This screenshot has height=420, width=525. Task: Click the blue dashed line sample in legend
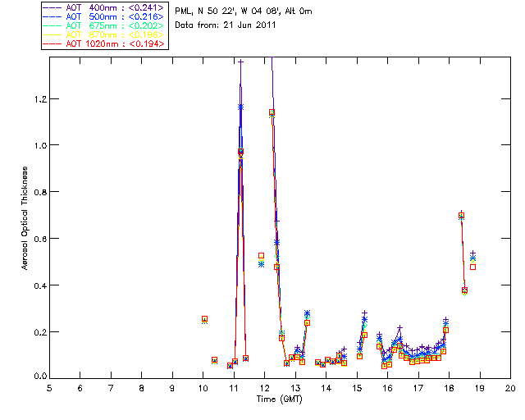[x=52, y=16]
